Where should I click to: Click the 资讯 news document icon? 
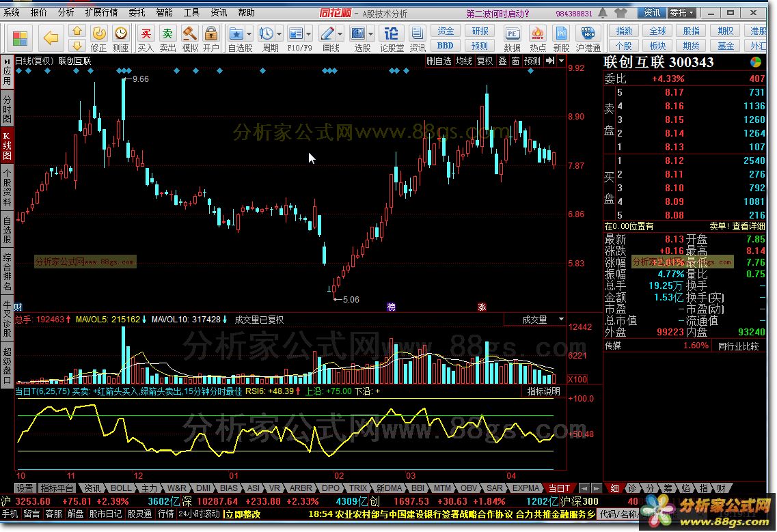click(418, 39)
